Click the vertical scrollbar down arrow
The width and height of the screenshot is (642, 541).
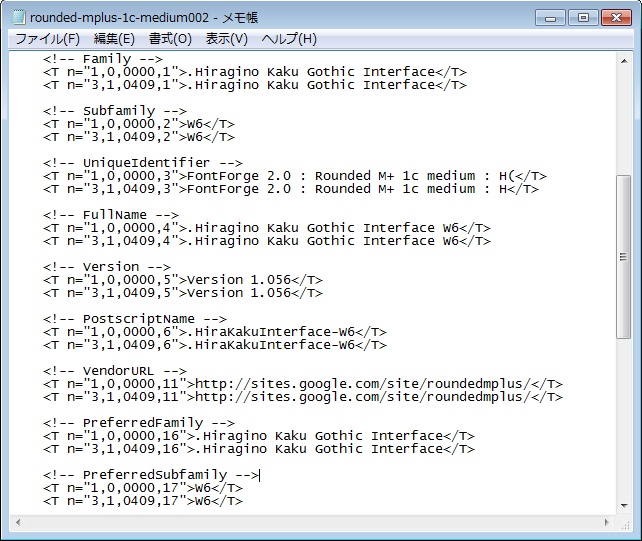(624, 506)
